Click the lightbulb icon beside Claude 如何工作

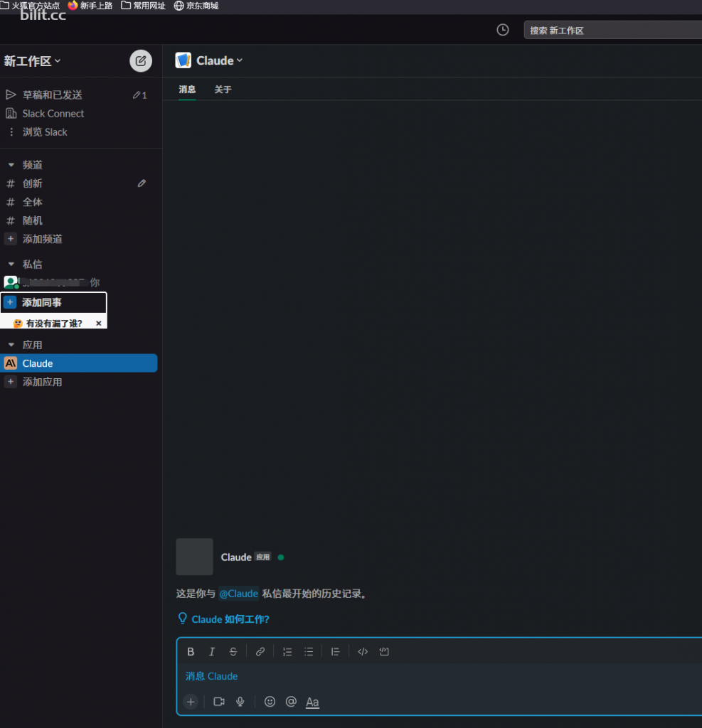pyautogui.click(x=183, y=619)
